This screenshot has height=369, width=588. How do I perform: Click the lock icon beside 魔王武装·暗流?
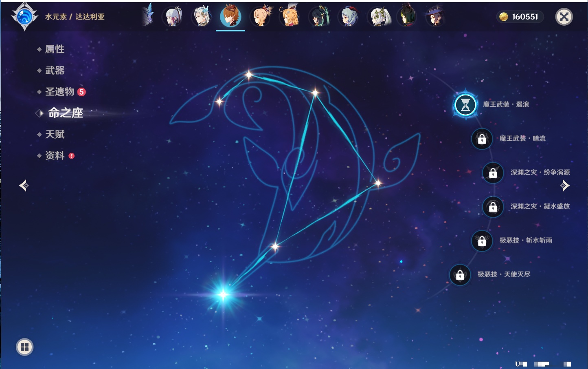(x=482, y=139)
